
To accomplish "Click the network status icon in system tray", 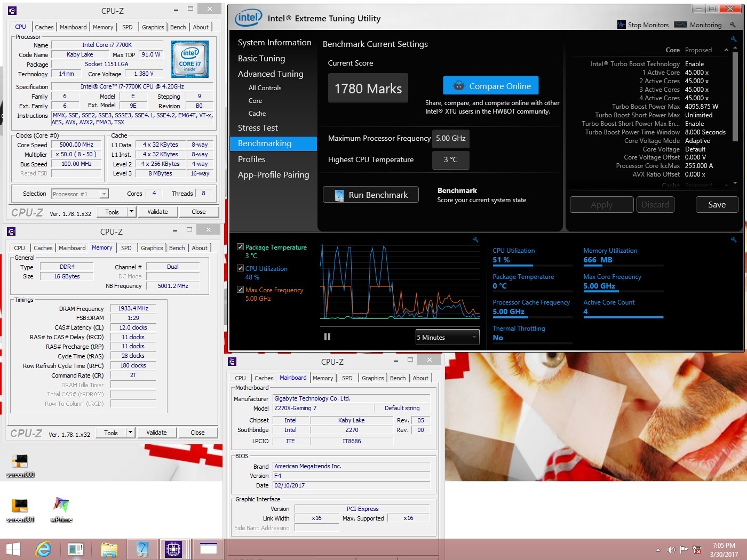I will pos(696,549).
